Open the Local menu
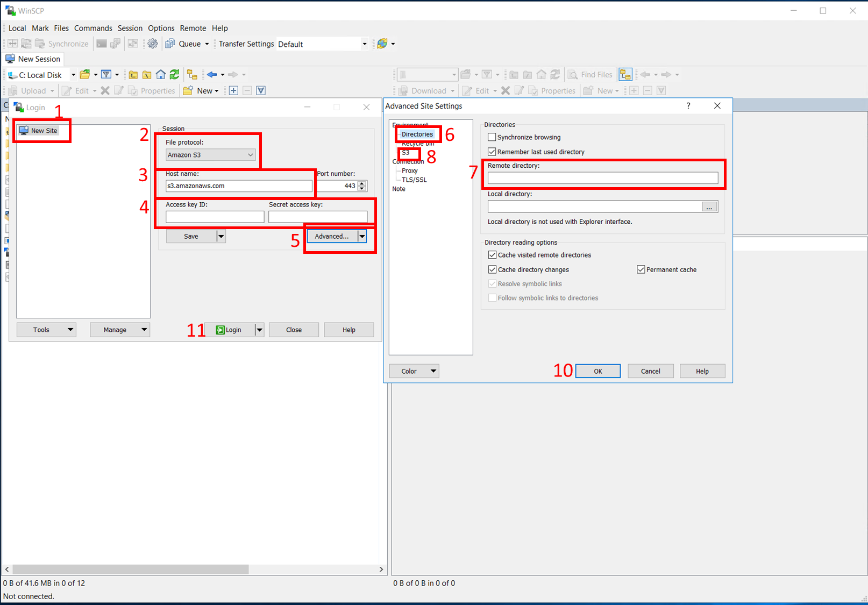This screenshot has height=605, width=868. coord(17,28)
